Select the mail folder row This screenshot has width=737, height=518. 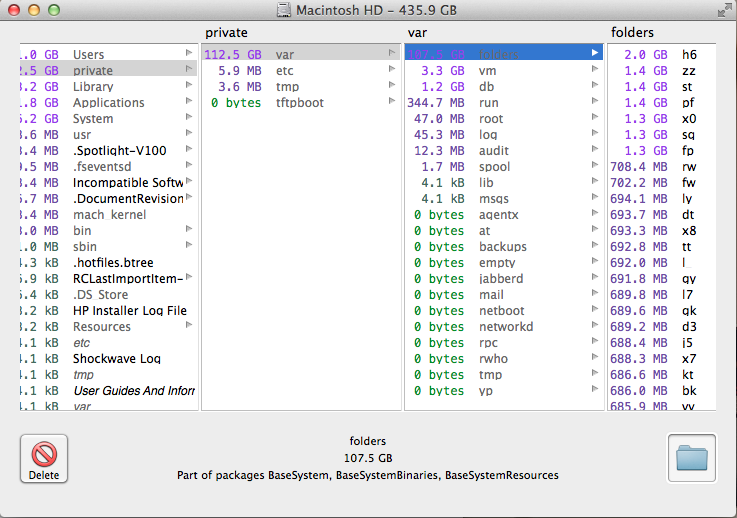(x=504, y=294)
